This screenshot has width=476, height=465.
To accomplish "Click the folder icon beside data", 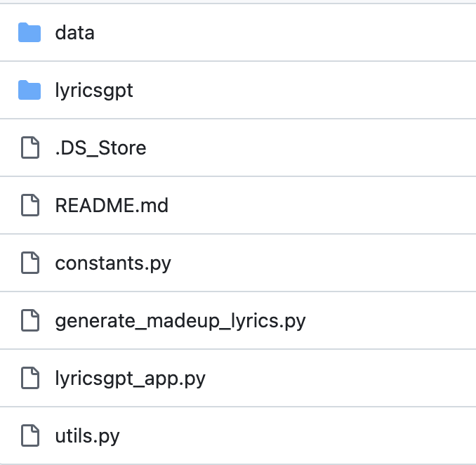I will pos(29,32).
